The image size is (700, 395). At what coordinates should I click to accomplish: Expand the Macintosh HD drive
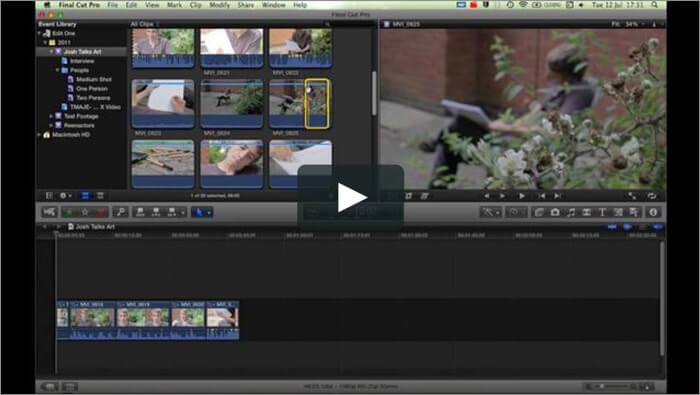tap(39, 134)
